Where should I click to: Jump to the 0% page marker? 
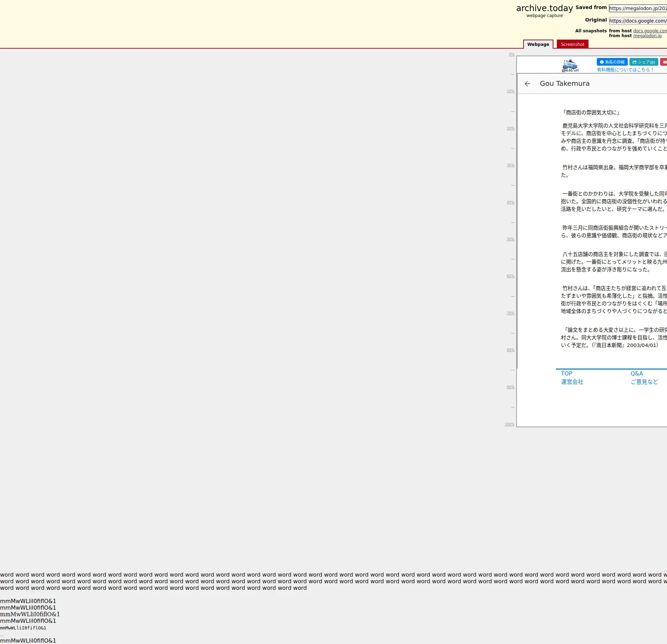coord(511,55)
